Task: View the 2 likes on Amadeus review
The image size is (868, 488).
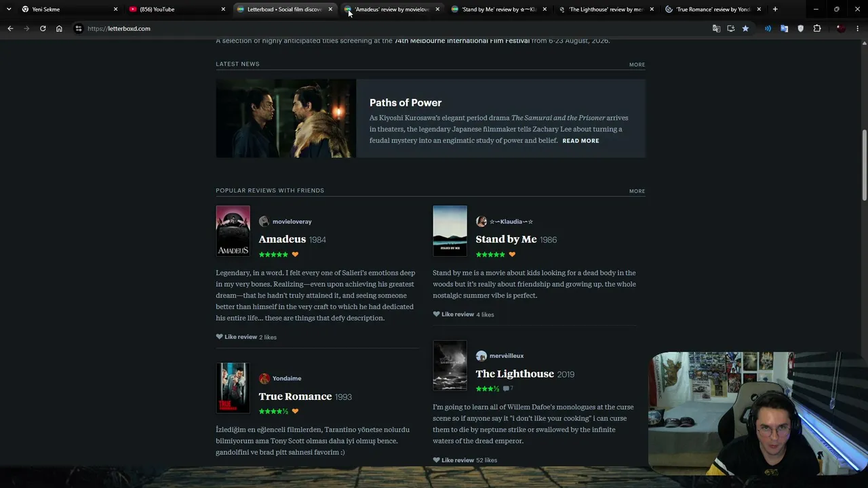Action: [x=268, y=337]
